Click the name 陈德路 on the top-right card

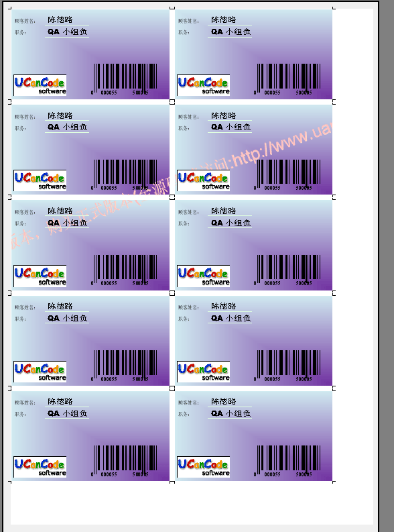224,19
